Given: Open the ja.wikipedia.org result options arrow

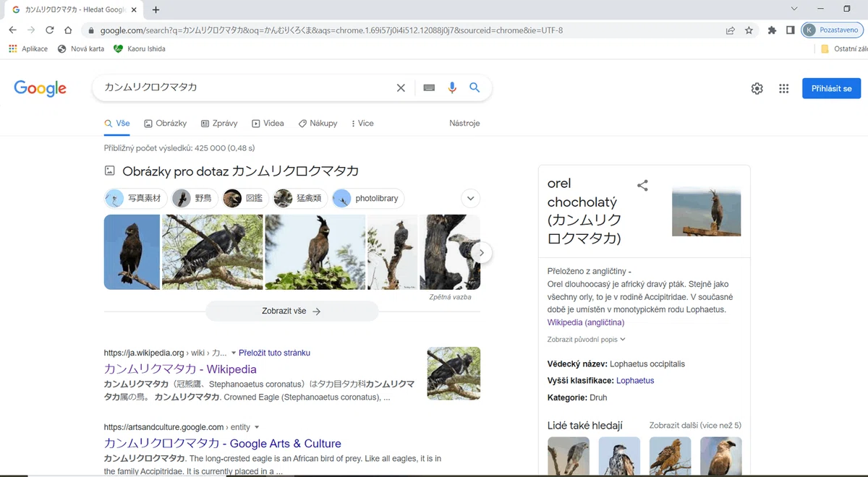Looking at the screenshot, I should tap(233, 353).
